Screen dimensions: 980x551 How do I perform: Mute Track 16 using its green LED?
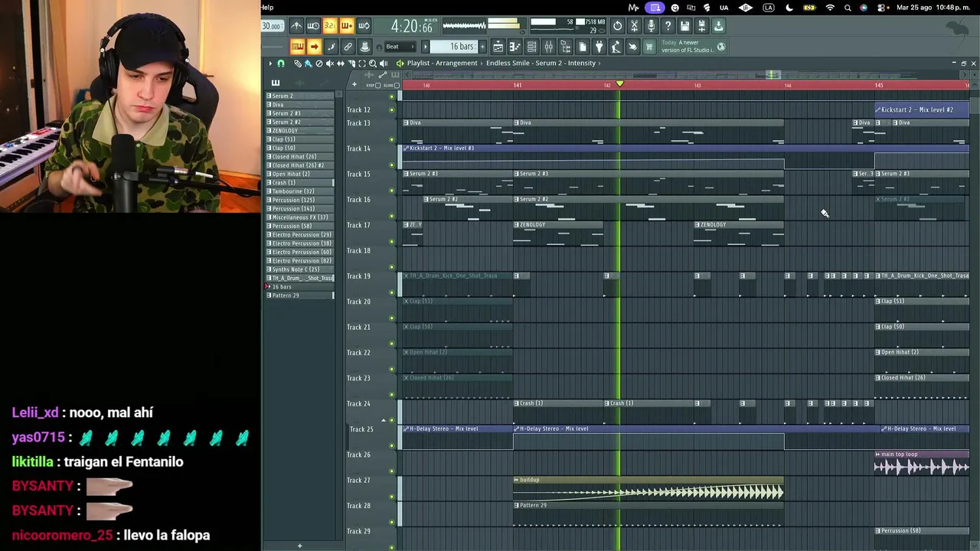tap(392, 216)
